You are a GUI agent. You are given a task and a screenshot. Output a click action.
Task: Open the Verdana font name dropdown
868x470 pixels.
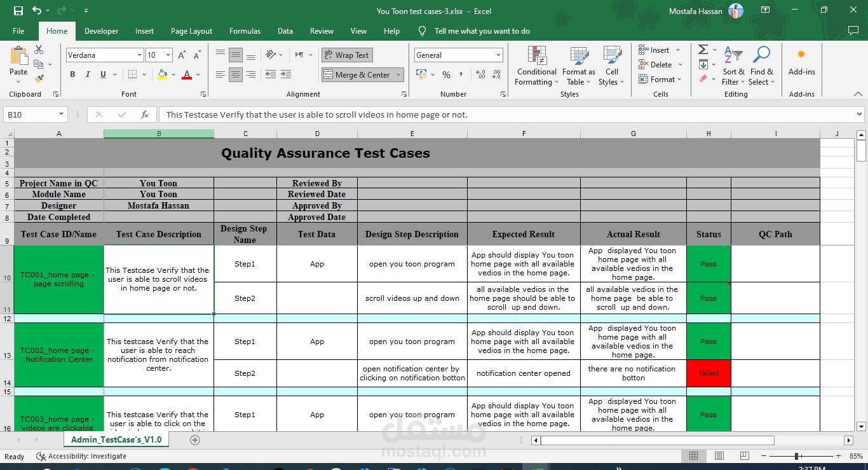(x=139, y=55)
